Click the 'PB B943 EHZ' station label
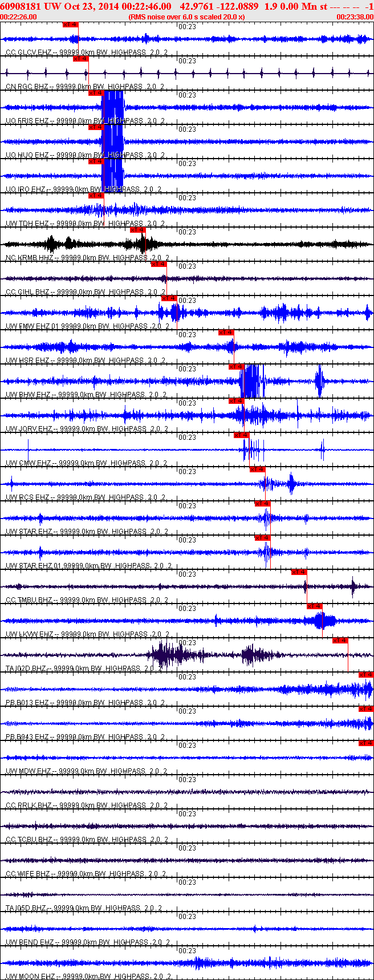The height and width of the screenshot is (980, 374). (27, 737)
